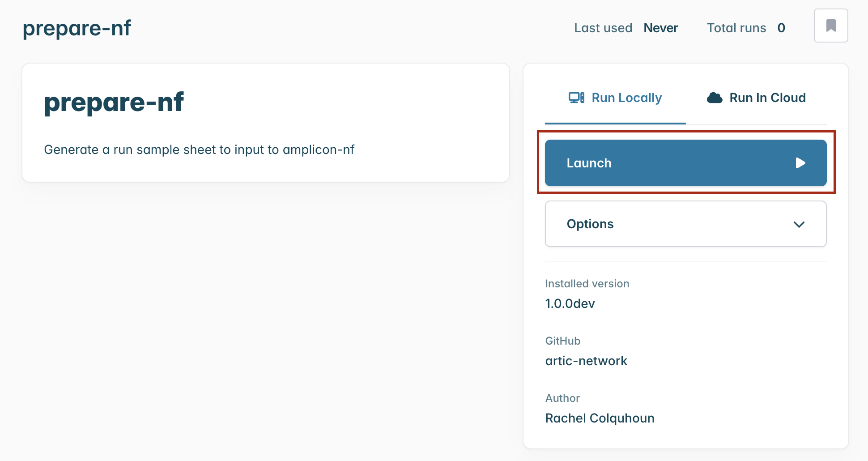Switch to the Run Locally tab
The height and width of the screenshot is (461, 868).
(615, 98)
